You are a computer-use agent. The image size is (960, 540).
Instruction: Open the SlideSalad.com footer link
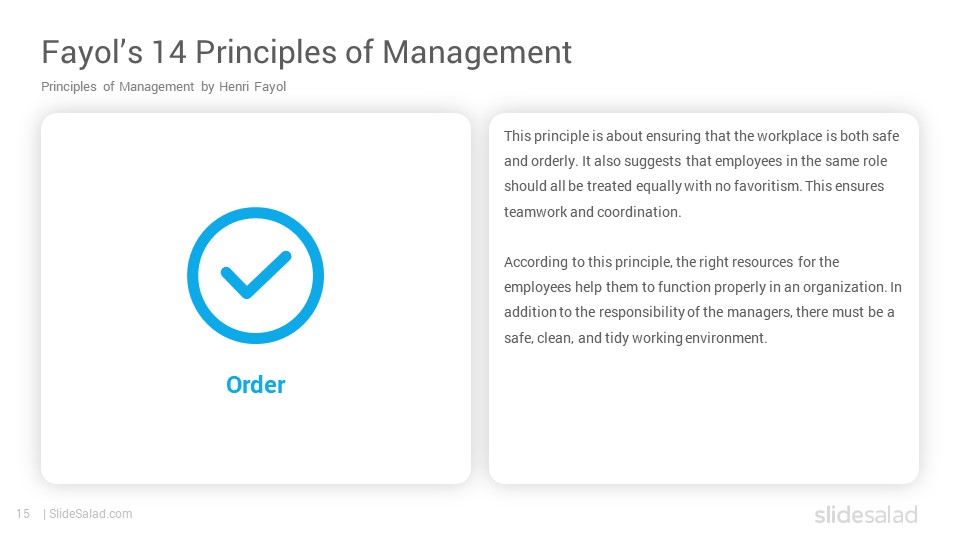coord(91,514)
